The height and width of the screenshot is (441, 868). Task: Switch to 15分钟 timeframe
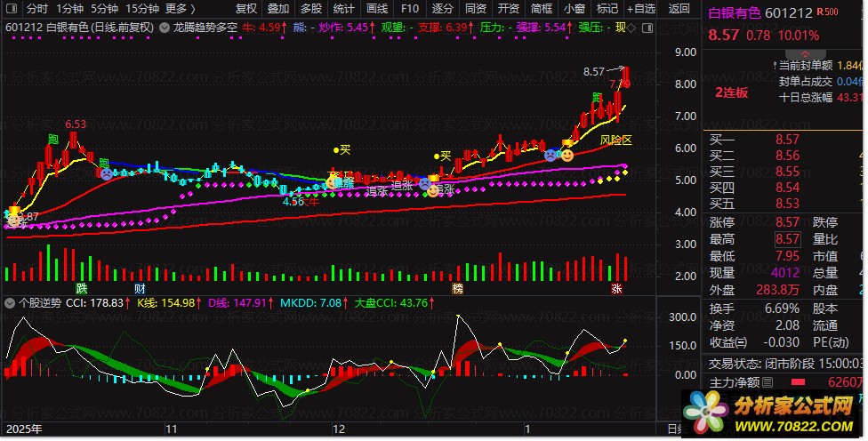click(x=142, y=8)
